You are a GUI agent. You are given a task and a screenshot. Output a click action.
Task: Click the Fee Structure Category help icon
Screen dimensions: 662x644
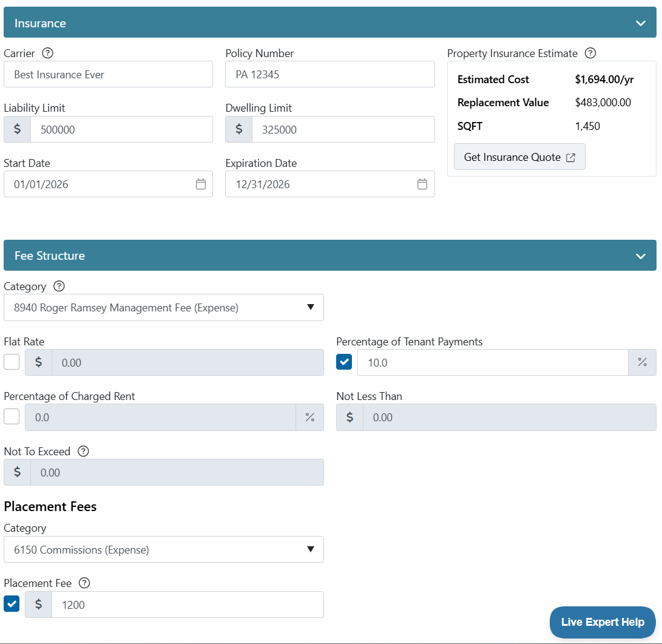tap(59, 286)
